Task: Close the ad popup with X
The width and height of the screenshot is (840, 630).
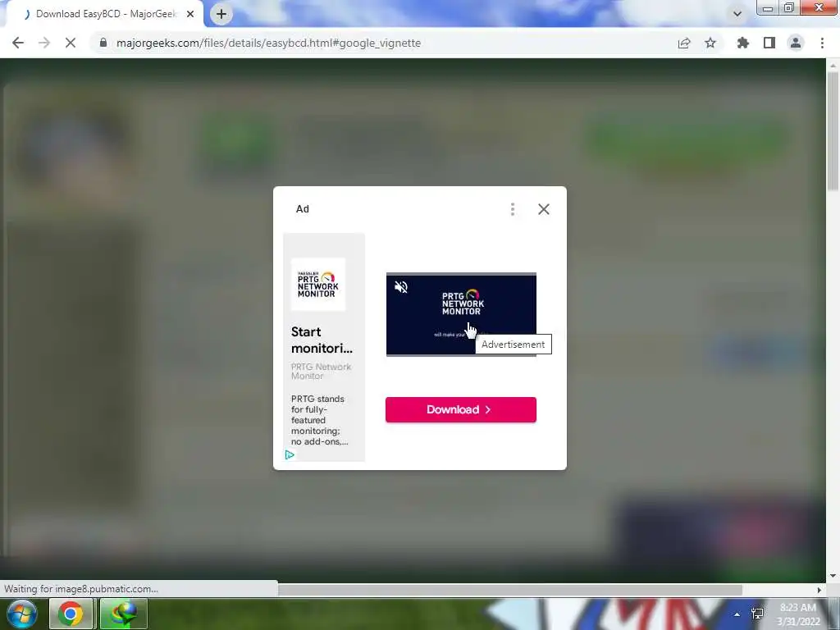Action: coord(543,209)
